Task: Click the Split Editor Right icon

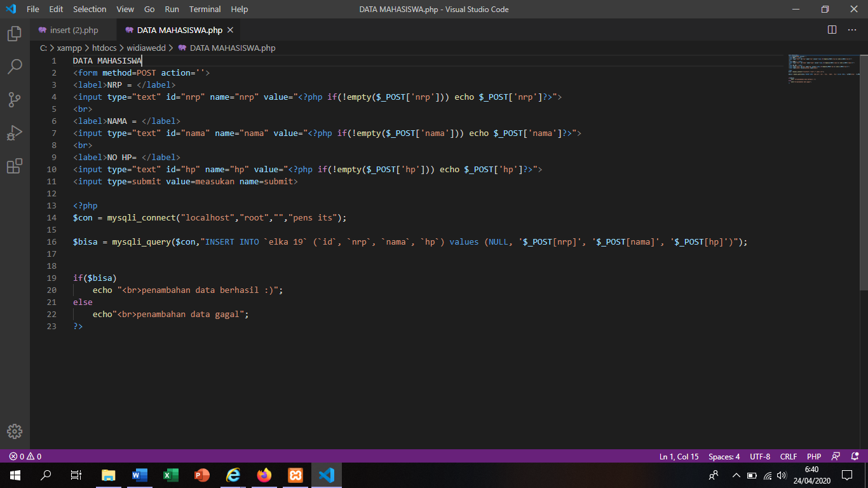Action: tap(832, 30)
